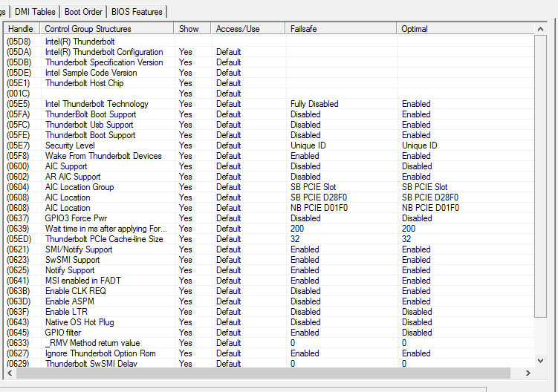Select Thunderbolt SwSMI Delay entry

click(x=91, y=363)
